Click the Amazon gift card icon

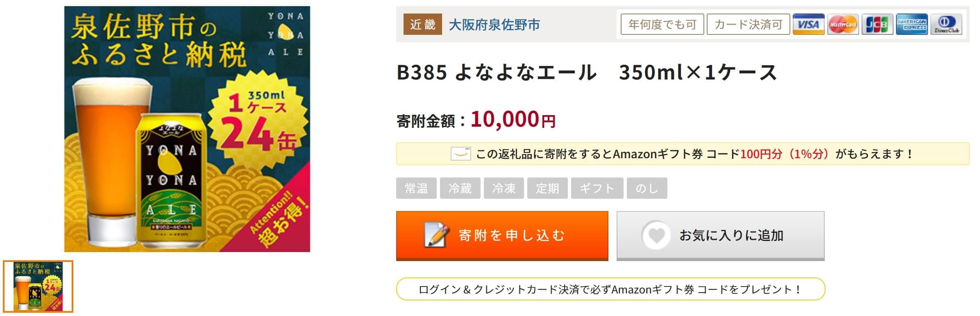461,154
